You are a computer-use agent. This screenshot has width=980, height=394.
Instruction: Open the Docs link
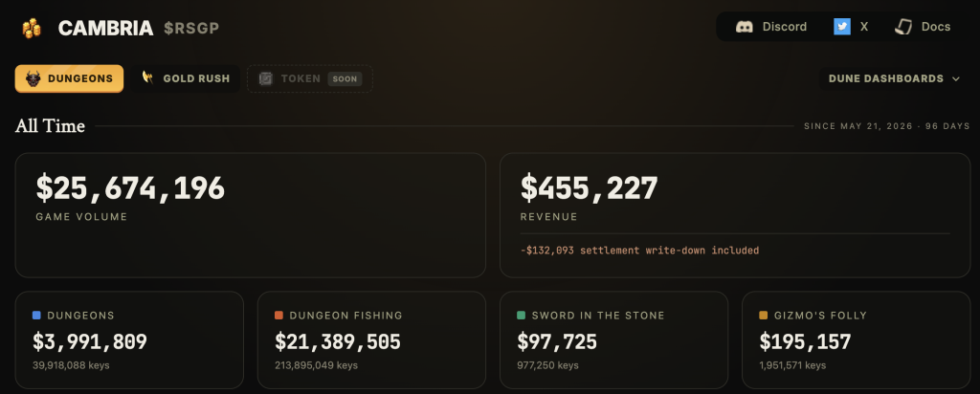click(x=922, y=27)
